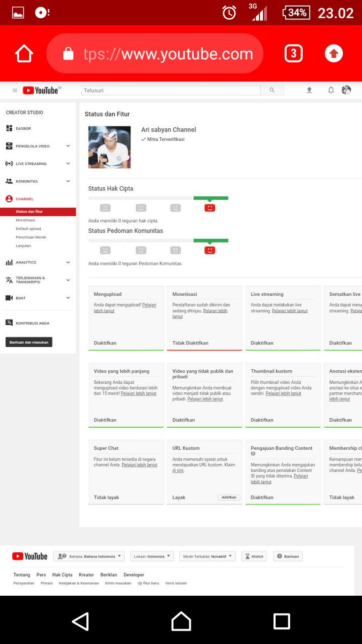Click the Dasbor dashboard icon

point(9,128)
